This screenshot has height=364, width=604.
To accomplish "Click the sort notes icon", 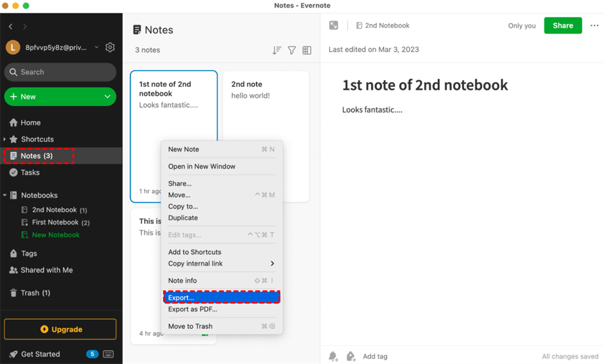I will [x=277, y=51].
